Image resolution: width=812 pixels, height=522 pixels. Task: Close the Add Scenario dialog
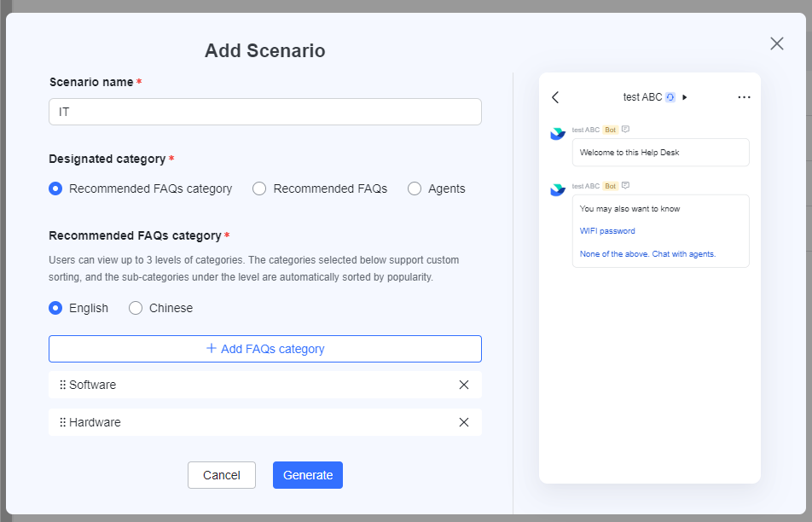[777, 43]
